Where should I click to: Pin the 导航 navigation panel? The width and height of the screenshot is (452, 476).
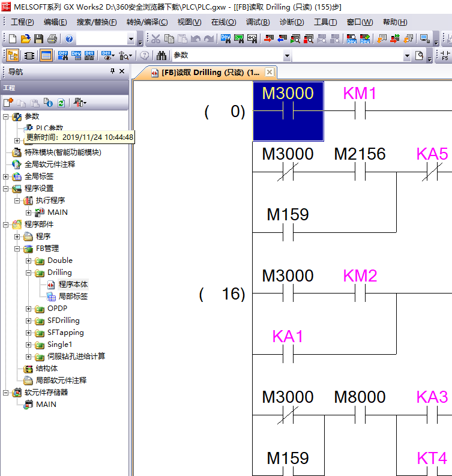pos(112,71)
